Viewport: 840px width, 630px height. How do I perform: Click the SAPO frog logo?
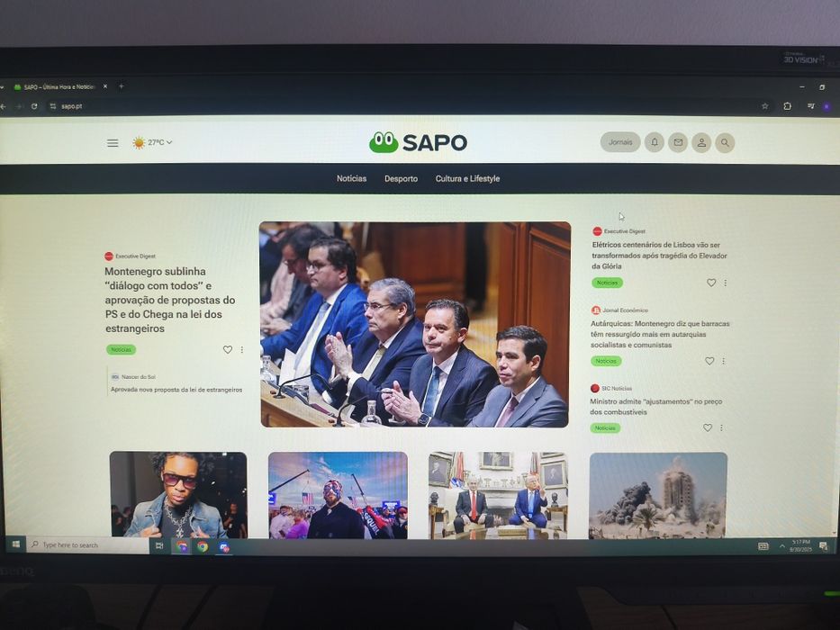coord(418,142)
